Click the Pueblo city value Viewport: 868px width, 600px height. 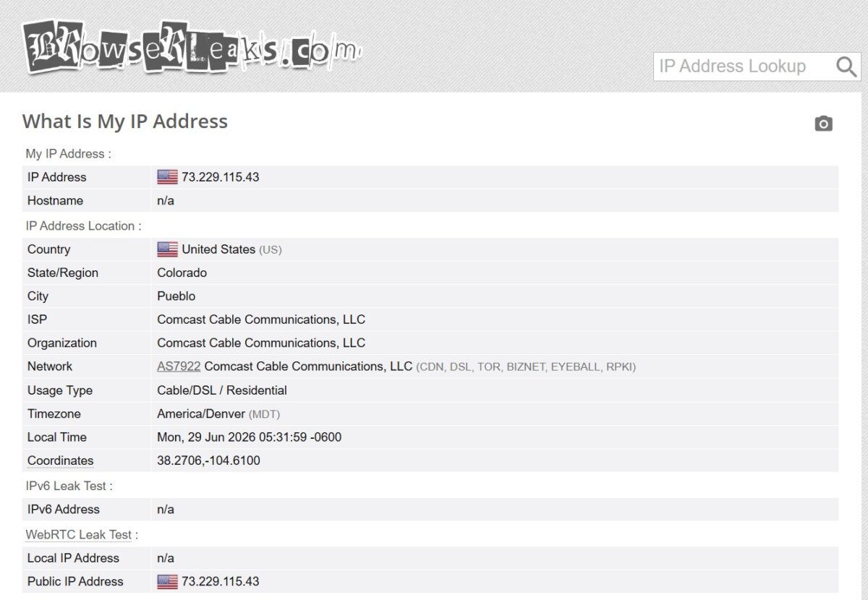click(x=176, y=296)
